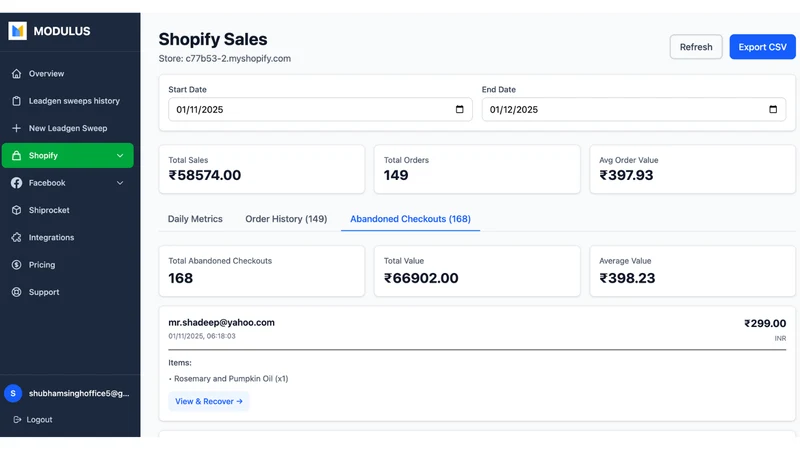Click the Average Value ₹398.23
The width and height of the screenshot is (800, 450).
click(x=627, y=278)
